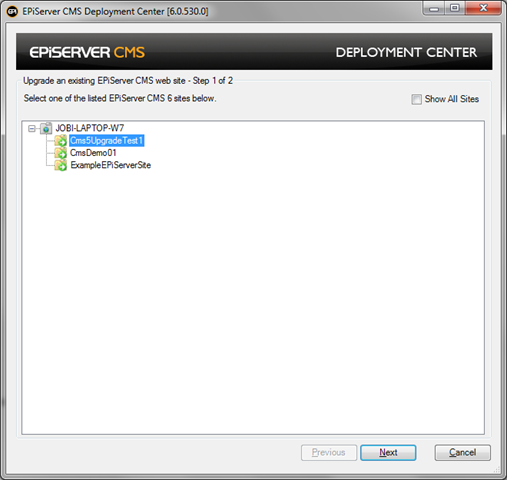Click the JOBI-LAPTOP-W7 server icon
This screenshot has width=507, height=480.
[x=46, y=128]
